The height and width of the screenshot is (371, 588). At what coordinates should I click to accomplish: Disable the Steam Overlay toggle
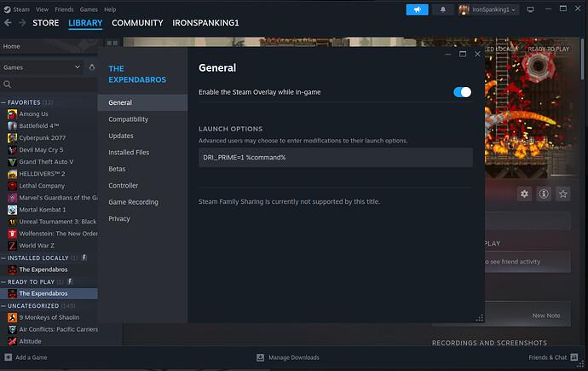(462, 92)
